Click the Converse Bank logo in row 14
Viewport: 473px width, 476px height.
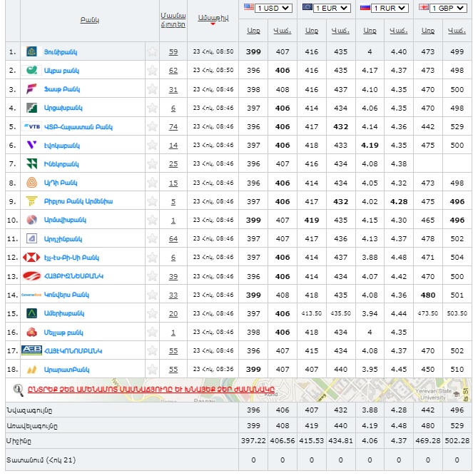coord(31,295)
